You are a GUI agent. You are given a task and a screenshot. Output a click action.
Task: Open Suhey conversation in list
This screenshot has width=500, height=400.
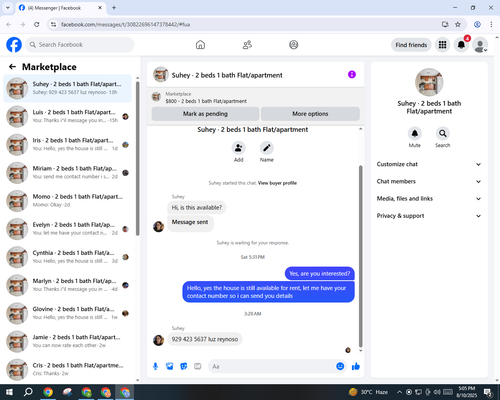pos(68,88)
